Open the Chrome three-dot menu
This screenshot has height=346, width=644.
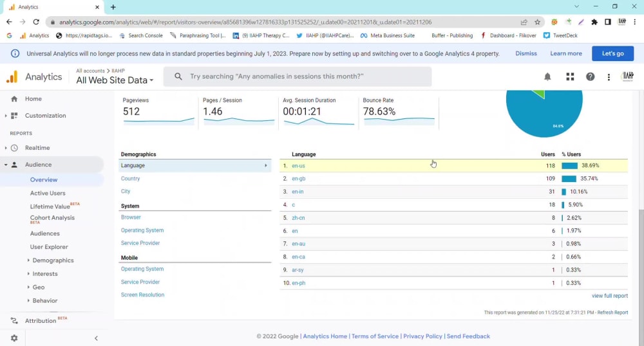(x=634, y=22)
